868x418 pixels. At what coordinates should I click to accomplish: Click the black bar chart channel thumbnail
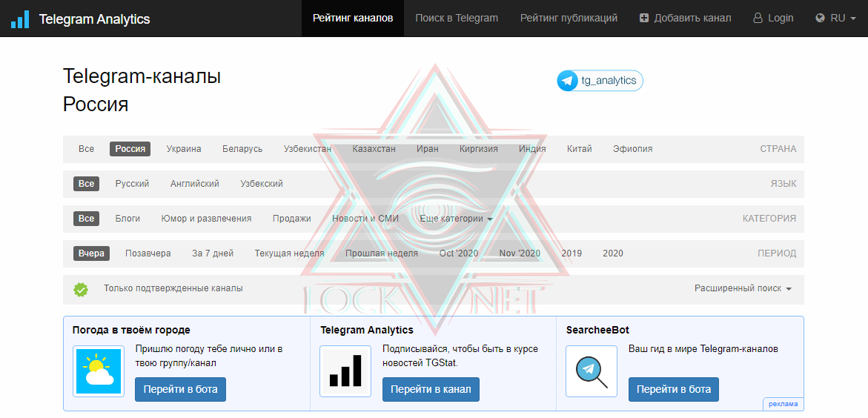pos(345,371)
